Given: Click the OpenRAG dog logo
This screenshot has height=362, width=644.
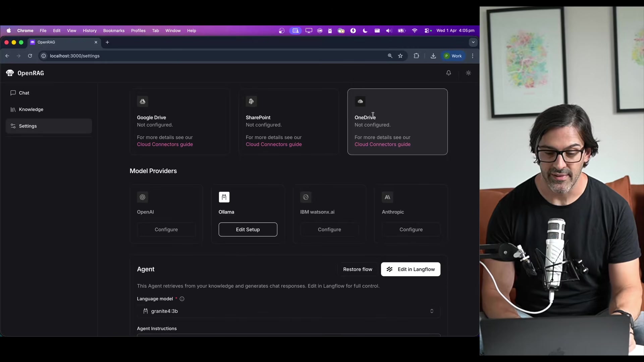Looking at the screenshot, I should point(10,73).
